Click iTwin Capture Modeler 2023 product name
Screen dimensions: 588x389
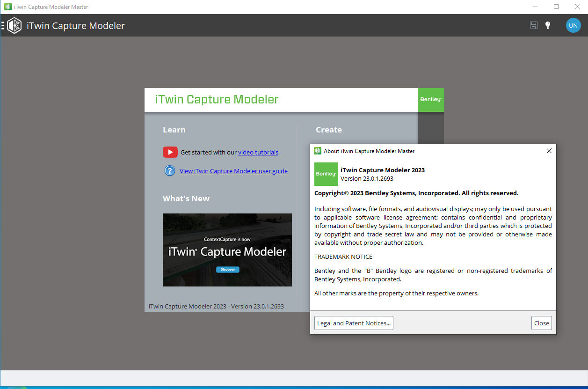coord(383,170)
